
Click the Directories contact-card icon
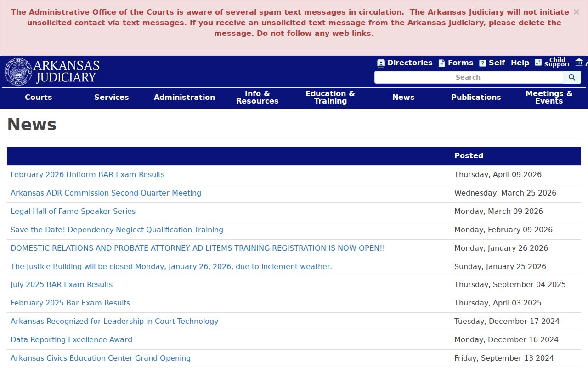[381, 63]
